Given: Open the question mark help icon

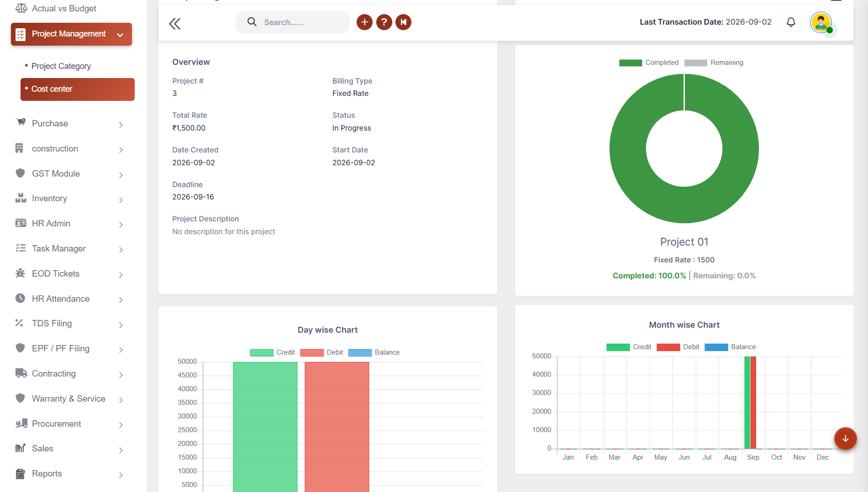Looking at the screenshot, I should 384,22.
